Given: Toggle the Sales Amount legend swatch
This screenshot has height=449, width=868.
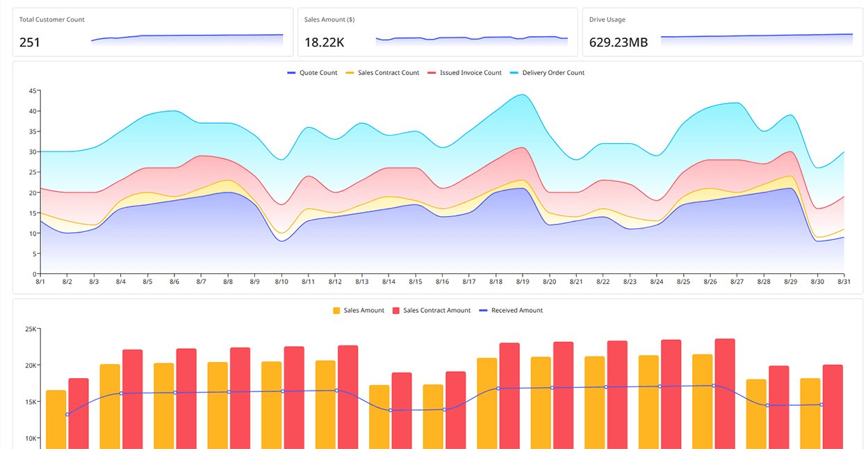Looking at the screenshot, I should point(337,310).
